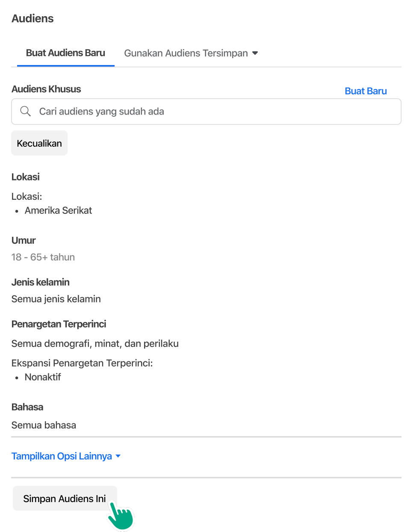
Task: Click Semua demografi, minat, dan perilaku text
Action: 95,343
